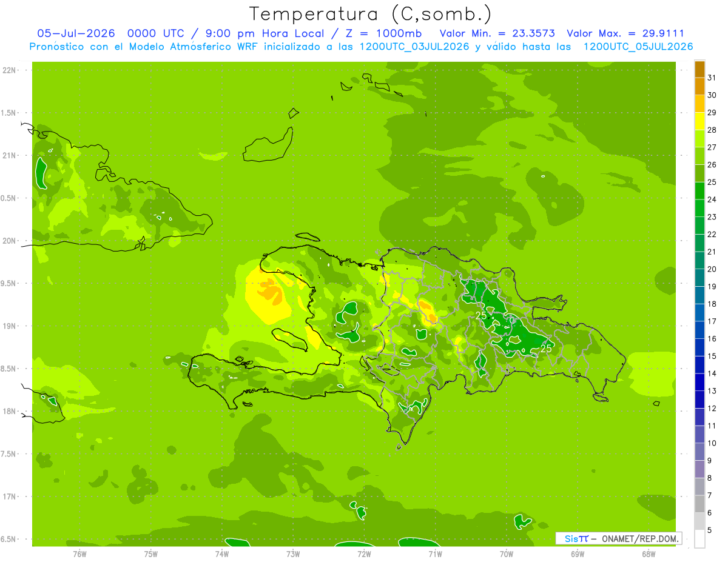Click the "74W" longitude axis label

(x=222, y=554)
